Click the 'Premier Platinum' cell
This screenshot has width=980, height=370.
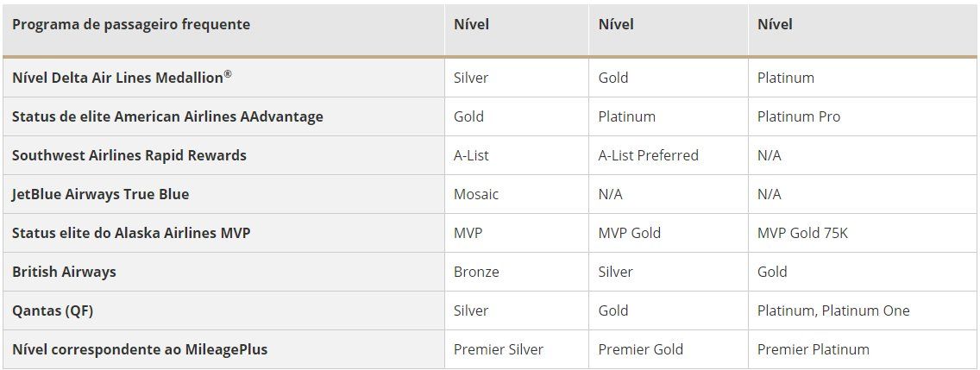pyautogui.click(x=814, y=349)
